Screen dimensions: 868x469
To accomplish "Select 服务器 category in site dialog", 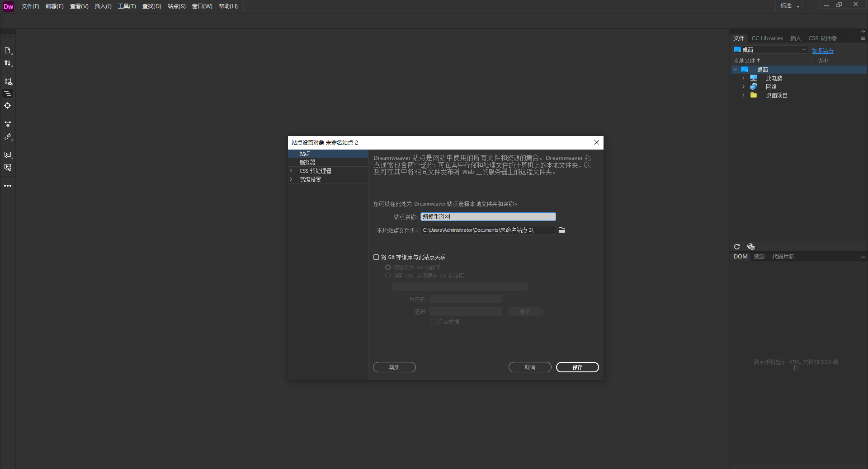I will click(328, 162).
